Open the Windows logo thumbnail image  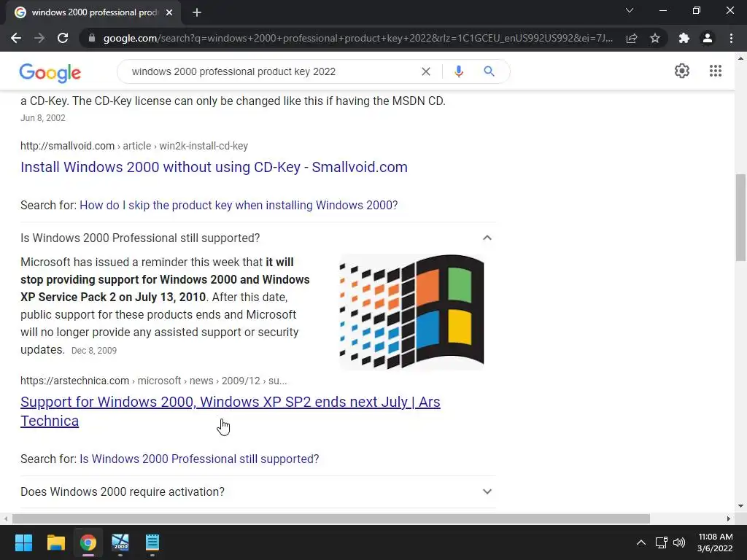click(411, 312)
